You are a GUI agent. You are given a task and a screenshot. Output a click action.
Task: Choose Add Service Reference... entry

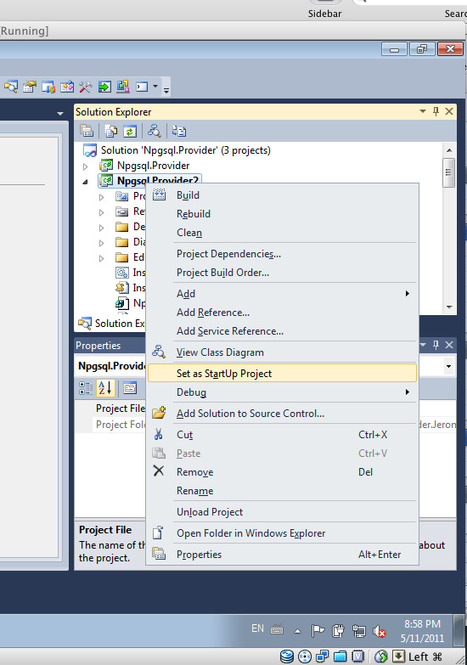tap(282, 331)
